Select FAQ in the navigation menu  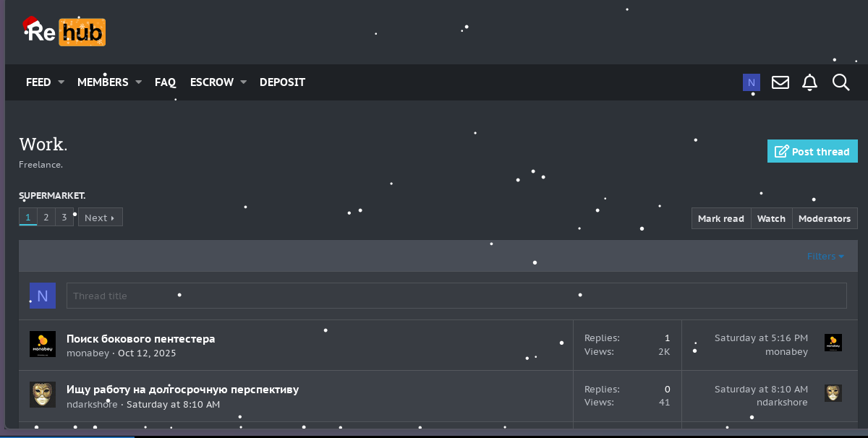click(x=166, y=82)
